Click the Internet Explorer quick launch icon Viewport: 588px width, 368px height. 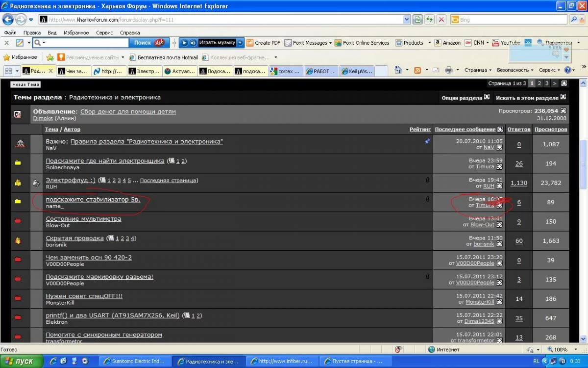point(53,361)
